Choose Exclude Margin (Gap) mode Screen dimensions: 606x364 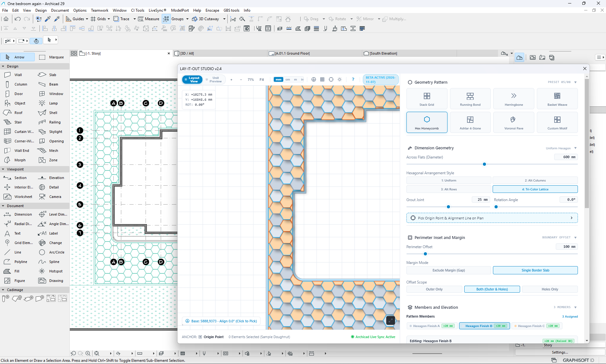[449, 270]
